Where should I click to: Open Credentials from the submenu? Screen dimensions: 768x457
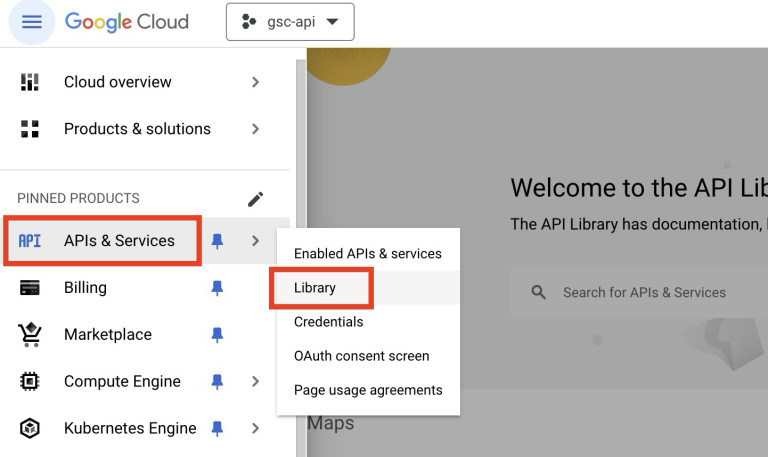click(x=368, y=322)
